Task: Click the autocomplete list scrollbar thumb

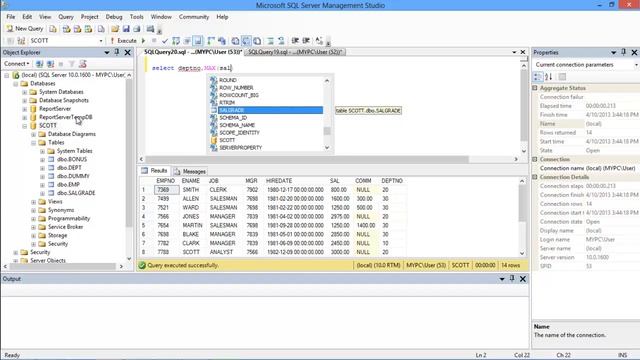Action: [327, 131]
